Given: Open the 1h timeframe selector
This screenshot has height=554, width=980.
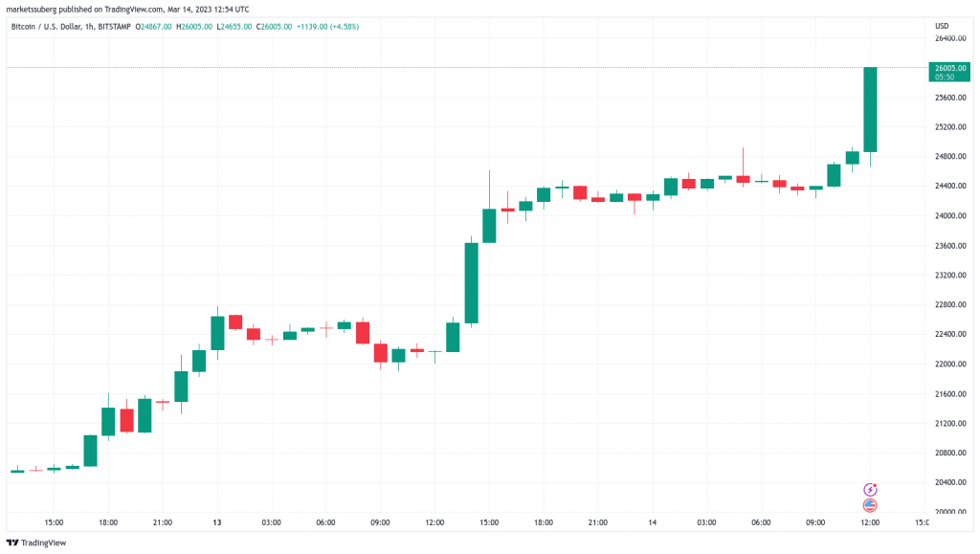Looking at the screenshot, I should tap(88, 27).
